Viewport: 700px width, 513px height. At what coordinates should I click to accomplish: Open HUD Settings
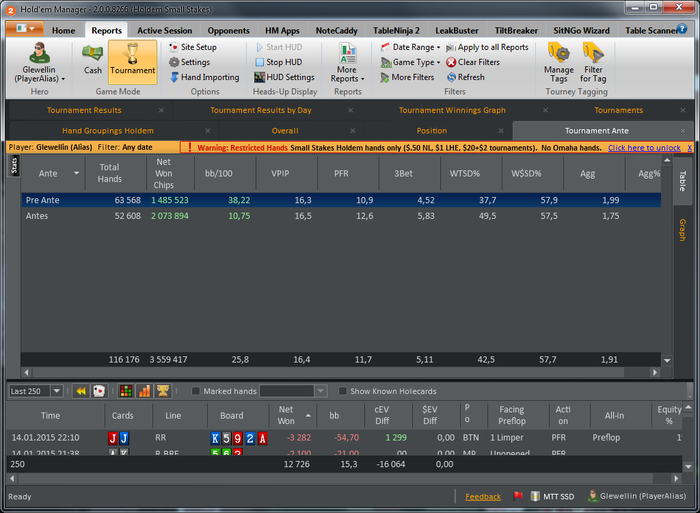click(x=284, y=77)
